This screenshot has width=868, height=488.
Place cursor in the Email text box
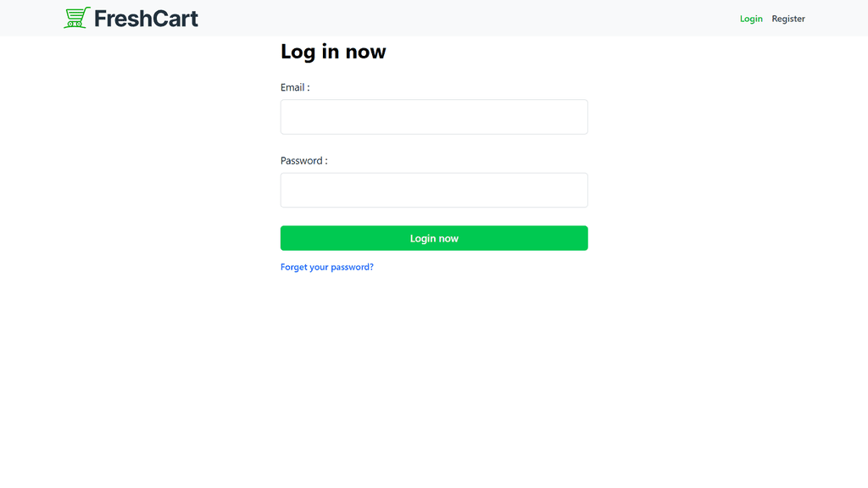click(x=434, y=117)
